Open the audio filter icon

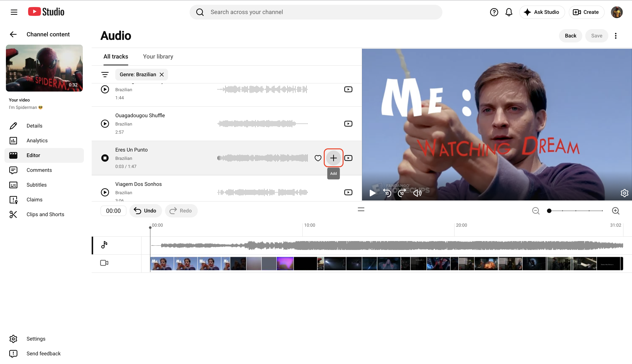tap(105, 75)
